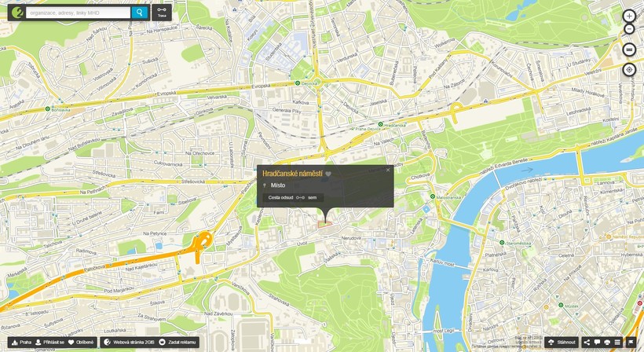Image resolution: width=644 pixels, height=352 pixels.
Task: Click the 2GIS logo
Action: 16,13
